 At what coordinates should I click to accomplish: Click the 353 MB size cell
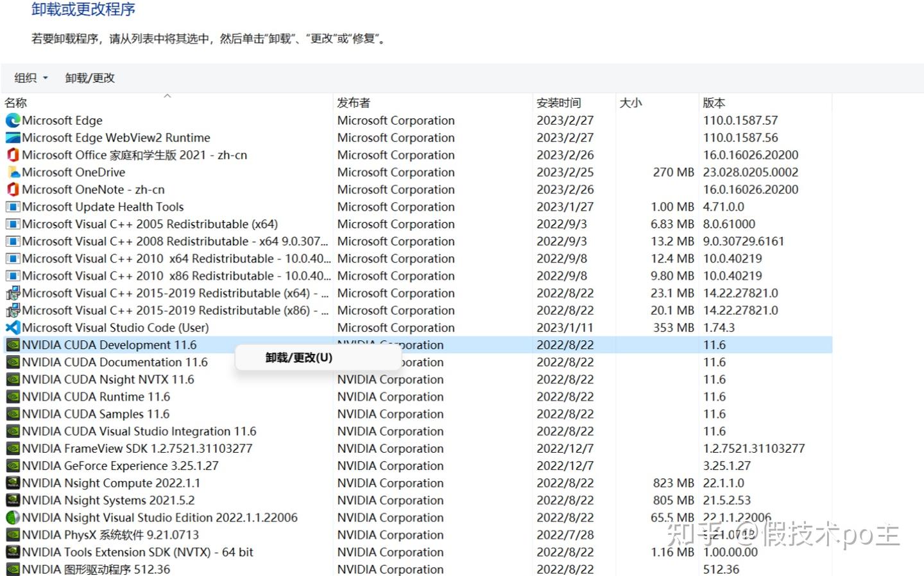(x=674, y=327)
